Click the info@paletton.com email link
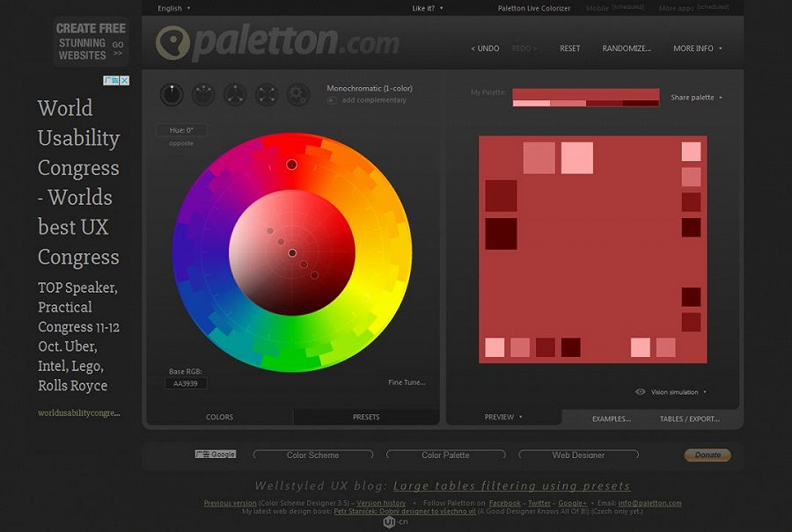 649,503
